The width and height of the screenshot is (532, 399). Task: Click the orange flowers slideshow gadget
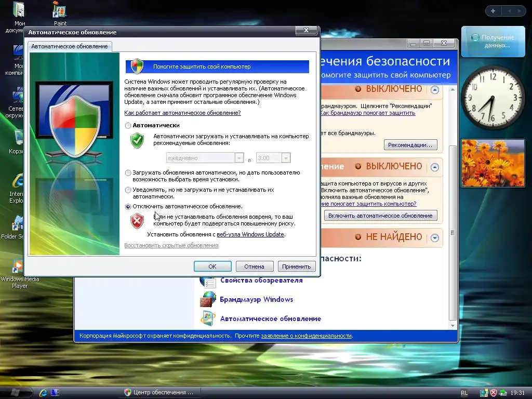point(493,163)
